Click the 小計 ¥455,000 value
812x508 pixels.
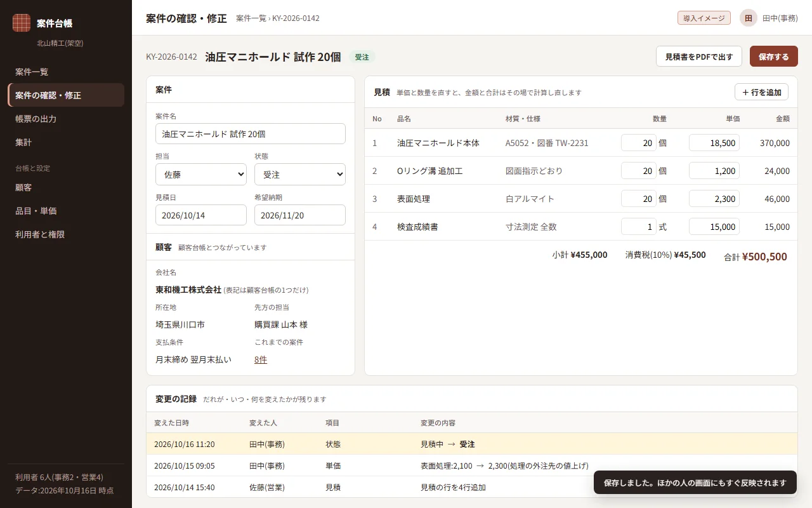[589, 255]
